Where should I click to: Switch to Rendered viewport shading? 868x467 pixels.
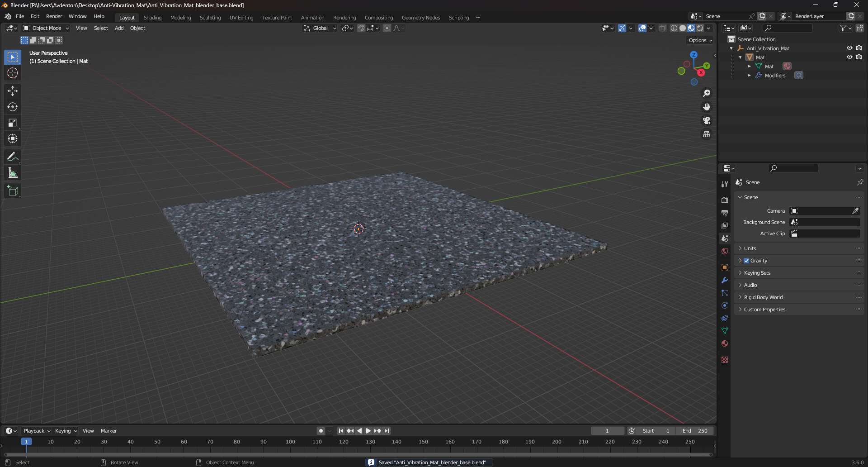point(700,28)
